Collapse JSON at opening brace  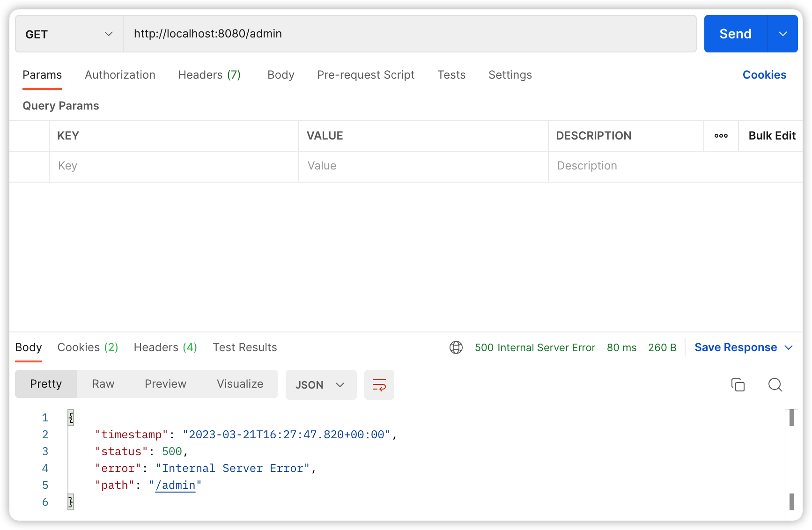(71, 418)
